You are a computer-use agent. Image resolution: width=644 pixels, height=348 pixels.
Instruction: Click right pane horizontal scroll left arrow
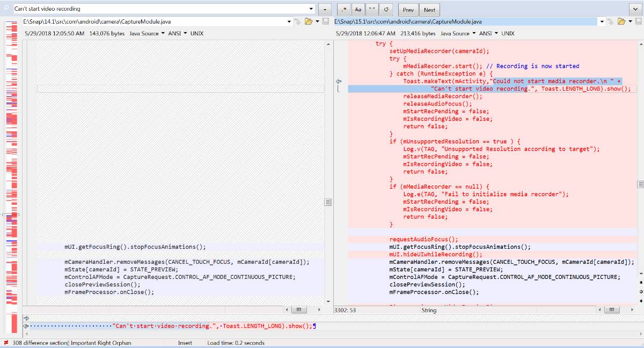coord(599,310)
